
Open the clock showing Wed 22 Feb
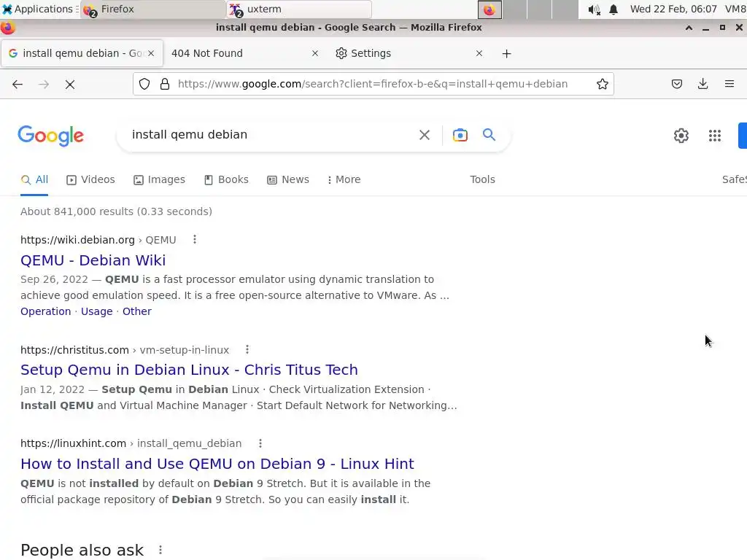(673, 9)
